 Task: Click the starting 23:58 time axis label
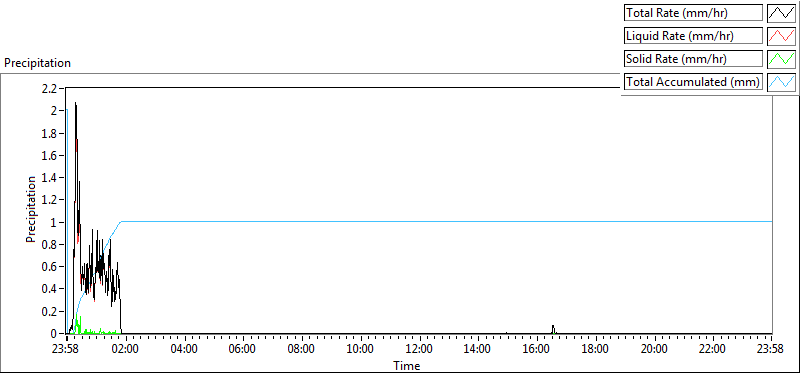click(66, 350)
